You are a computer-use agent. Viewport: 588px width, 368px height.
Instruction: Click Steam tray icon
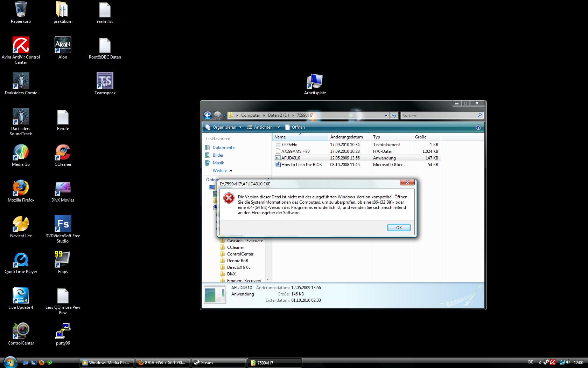(x=546, y=362)
